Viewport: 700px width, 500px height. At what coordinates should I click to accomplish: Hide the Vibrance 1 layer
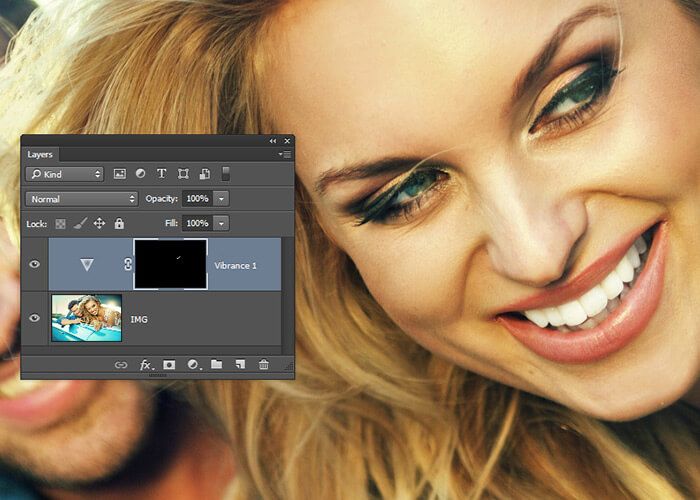(35, 264)
